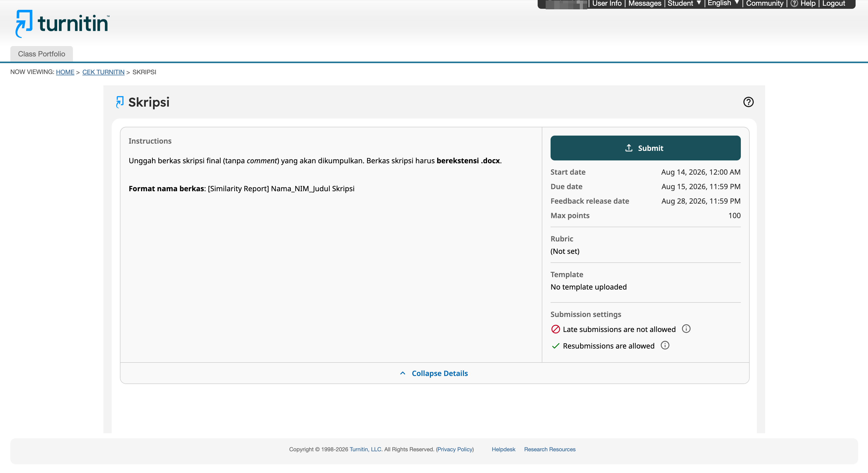This screenshot has width=868, height=473.
Task: Click the Help question mark icon in top bar
Action: click(x=794, y=3)
